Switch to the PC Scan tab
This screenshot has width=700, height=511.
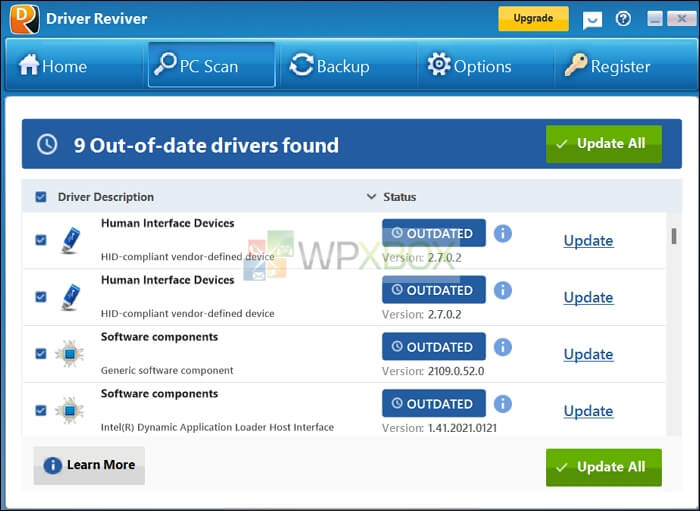[x=212, y=65]
